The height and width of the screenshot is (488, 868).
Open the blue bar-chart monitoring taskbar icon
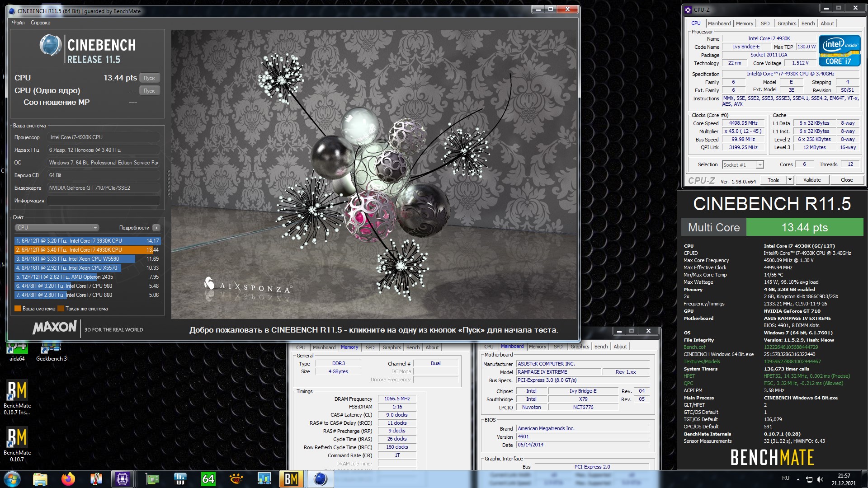point(180,479)
